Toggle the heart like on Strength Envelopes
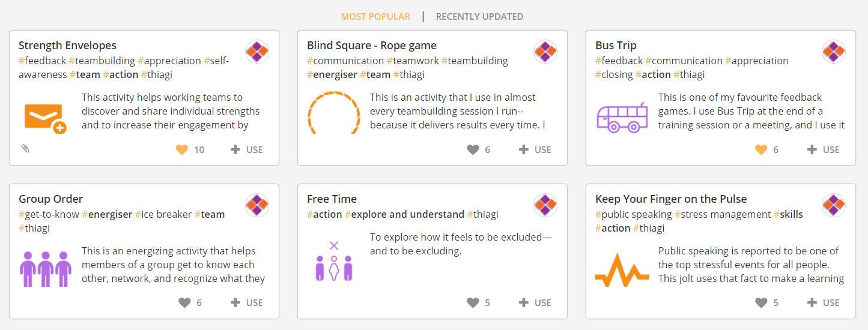This screenshot has width=868, height=330. coord(182,150)
